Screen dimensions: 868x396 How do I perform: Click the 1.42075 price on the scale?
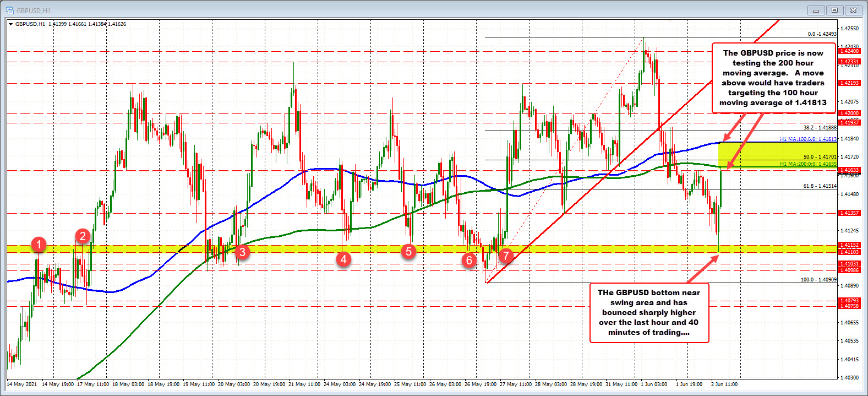click(x=849, y=102)
